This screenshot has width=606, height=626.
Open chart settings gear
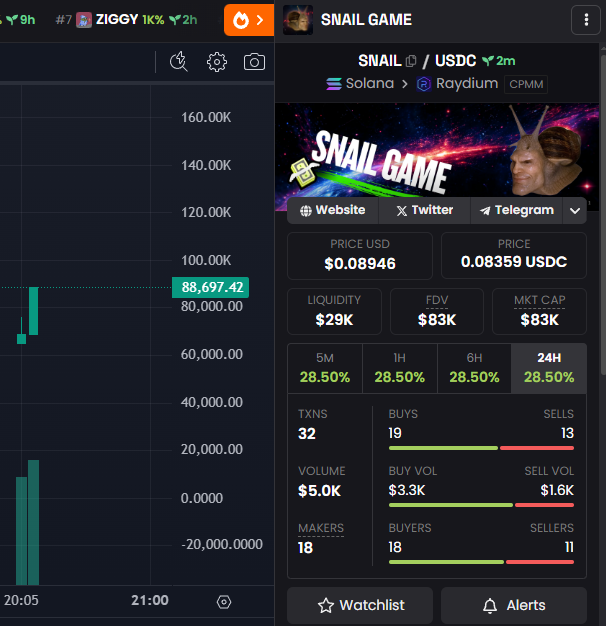point(217,62)
